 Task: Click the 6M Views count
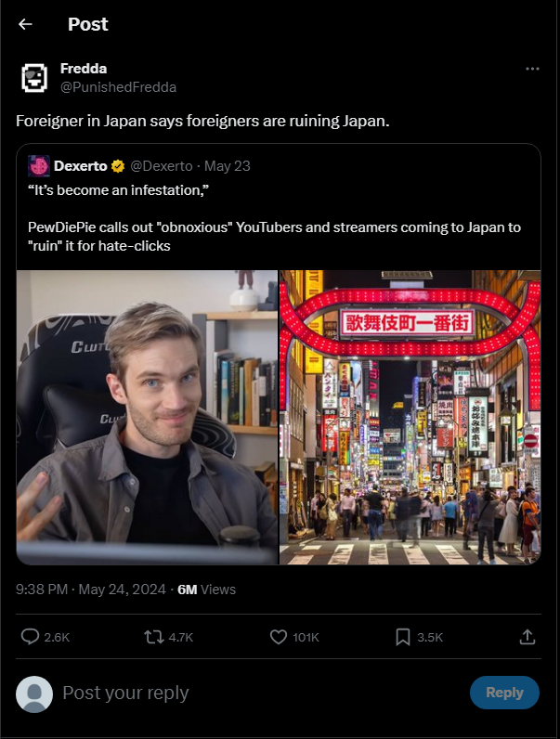pyautogui.click(x=206, y=590)
